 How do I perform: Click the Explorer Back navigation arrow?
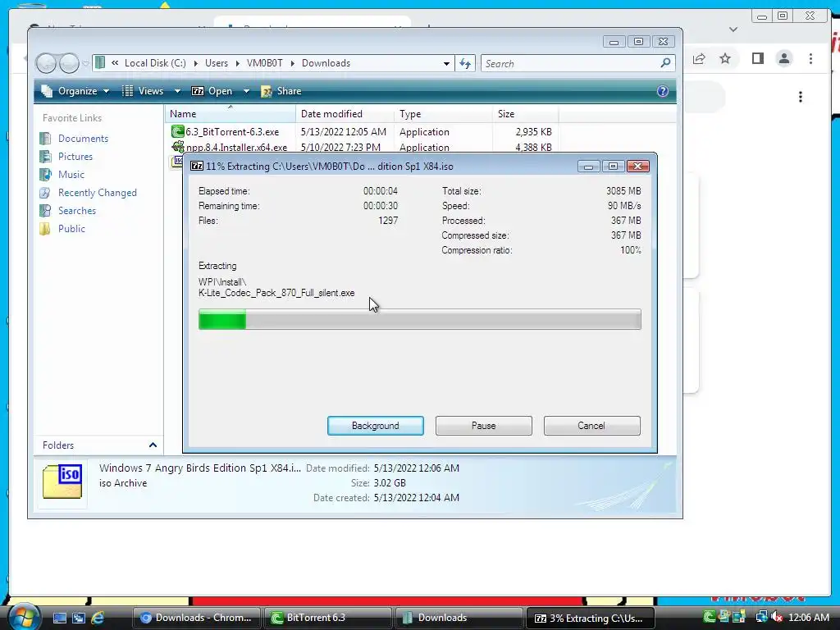click(x=46, y=63)
